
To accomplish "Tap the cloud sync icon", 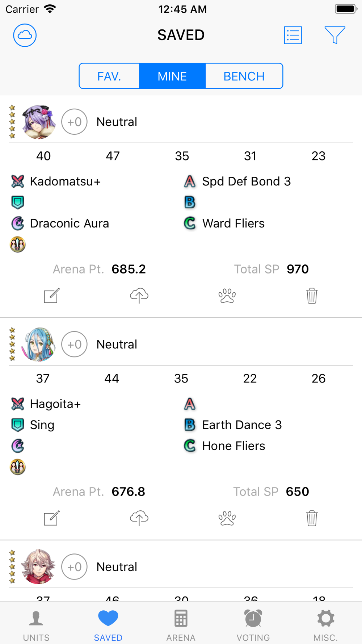I will [x=25, y=35].
